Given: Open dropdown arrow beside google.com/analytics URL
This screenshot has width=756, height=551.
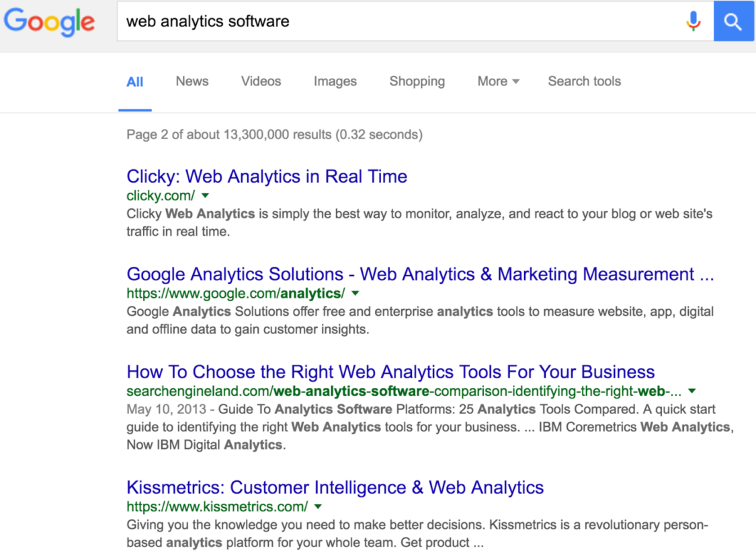Looking at the screenshot, I should [355, 293].
